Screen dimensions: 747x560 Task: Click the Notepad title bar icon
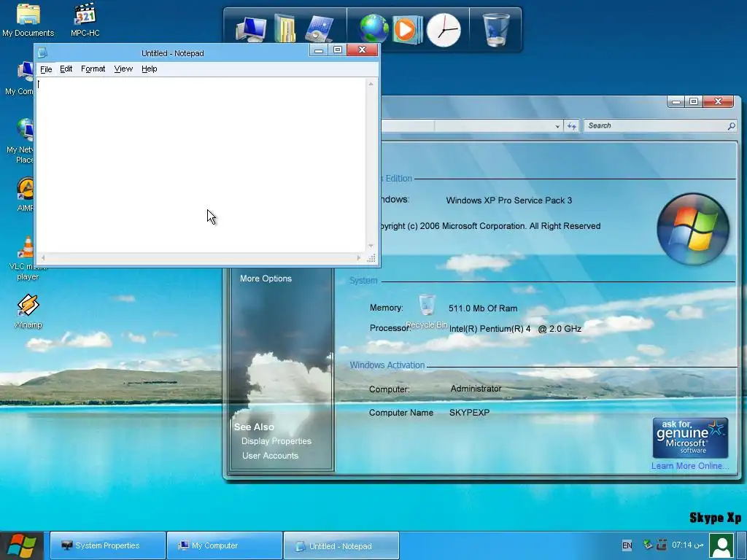(42, 52)
